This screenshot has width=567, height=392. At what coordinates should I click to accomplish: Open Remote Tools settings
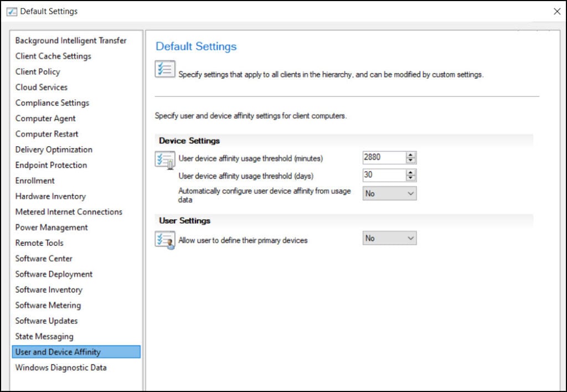pos(39,243)
